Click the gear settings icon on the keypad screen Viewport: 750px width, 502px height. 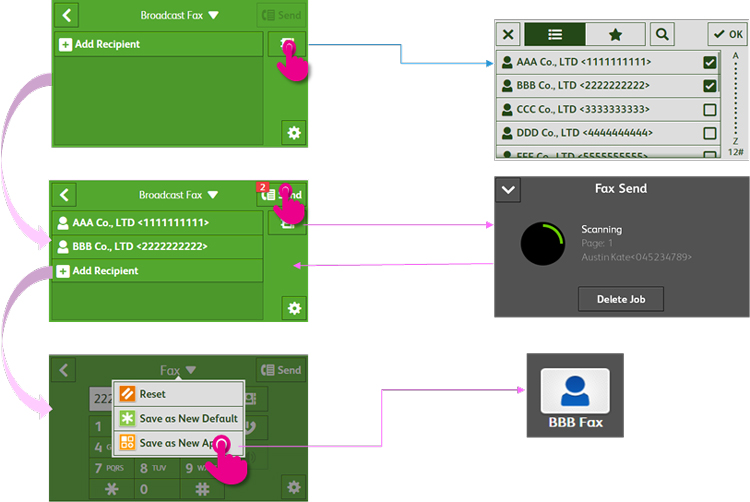293,487
